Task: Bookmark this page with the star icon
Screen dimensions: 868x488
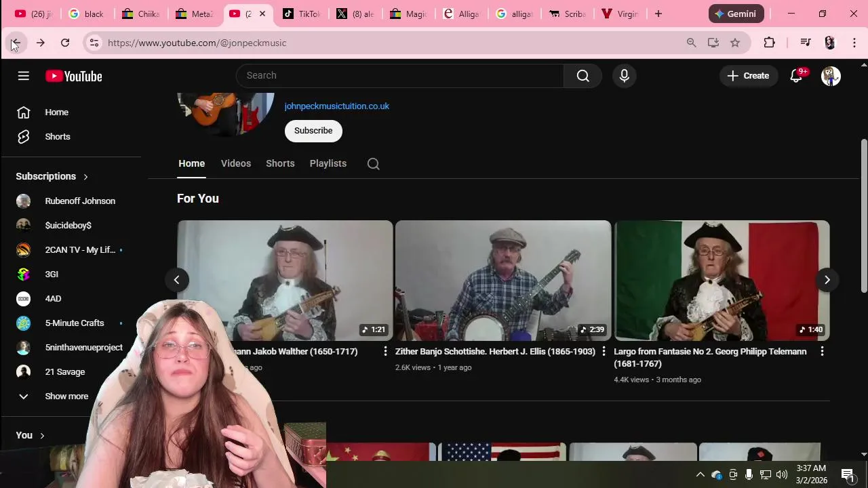Action: point(735,43)
